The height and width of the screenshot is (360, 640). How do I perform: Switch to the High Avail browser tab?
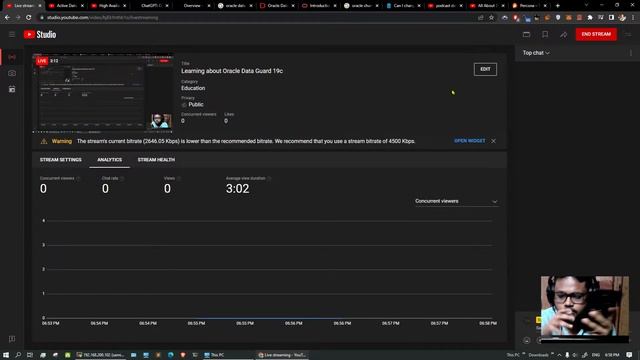(108, 6)
